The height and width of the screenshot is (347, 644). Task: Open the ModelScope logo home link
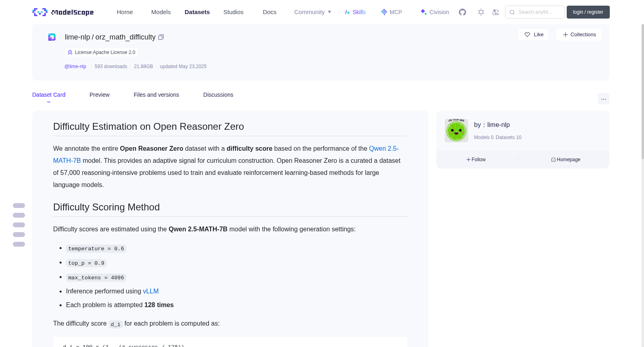click(63, 12)
